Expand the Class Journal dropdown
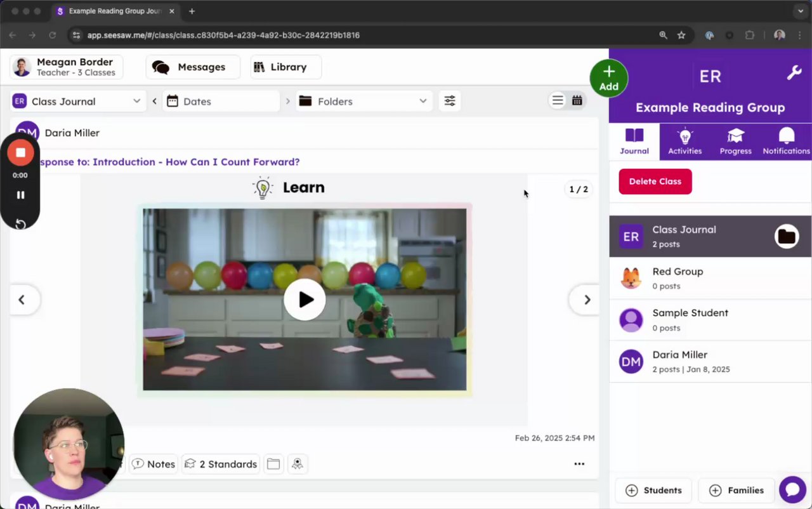The width and height of the screenshot is (812, 509). 77,101
